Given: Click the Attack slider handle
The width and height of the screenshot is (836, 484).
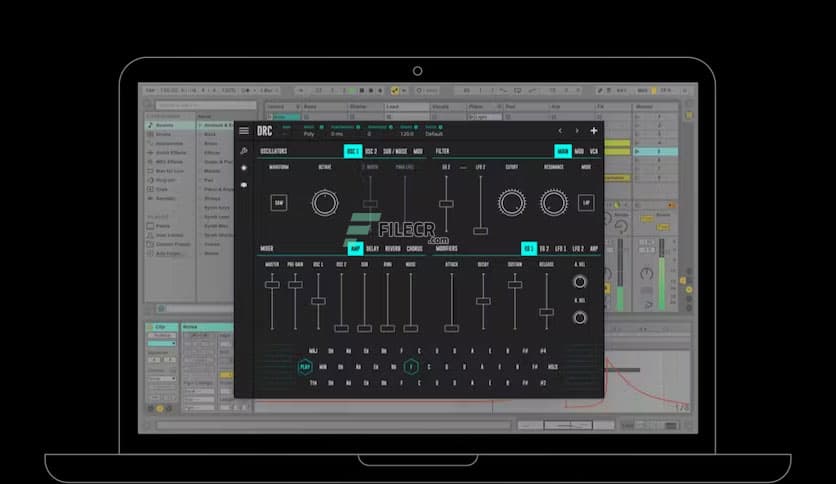Looking at the screenshot, I should [451, 328].
